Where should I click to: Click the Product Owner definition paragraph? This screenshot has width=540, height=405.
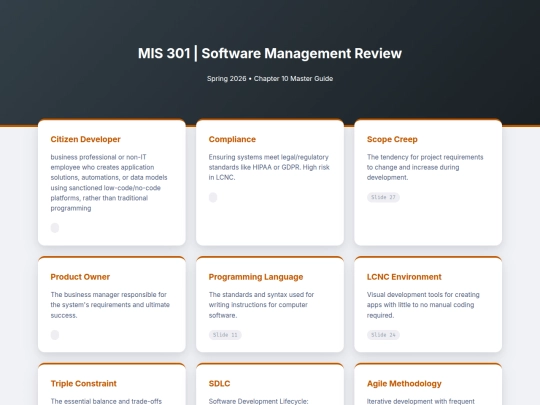coord(110,305)
